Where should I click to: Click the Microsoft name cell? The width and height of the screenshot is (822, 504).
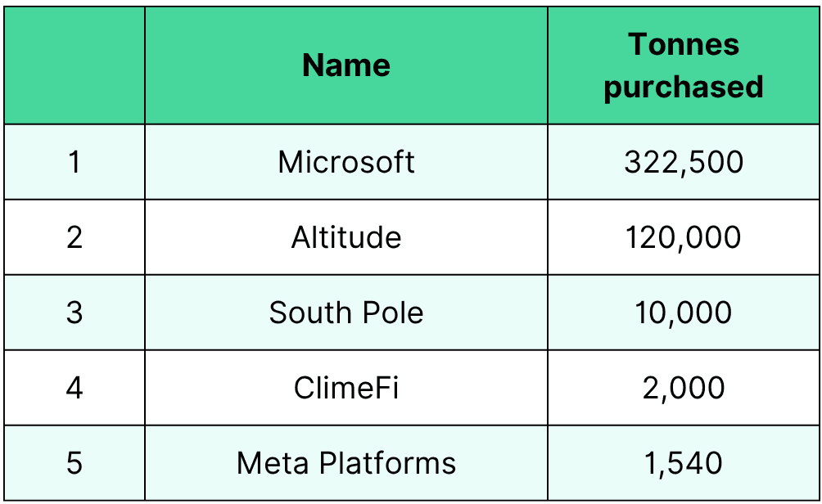click(x=346, y=162)
